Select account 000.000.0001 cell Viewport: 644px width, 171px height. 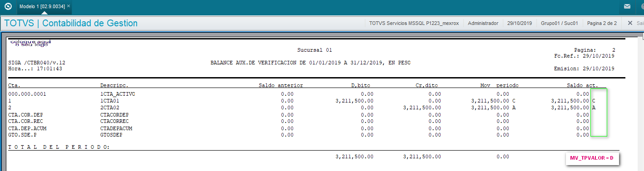(x=27, y=94)
